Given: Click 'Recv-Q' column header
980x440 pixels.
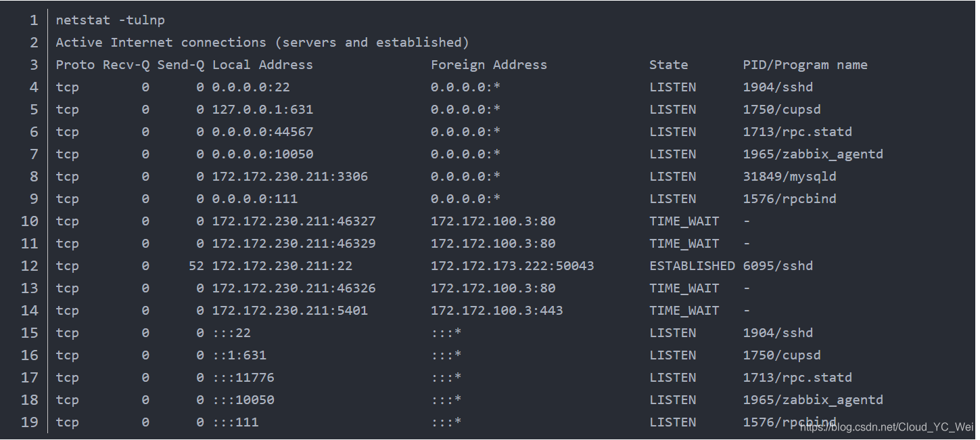Looking at the screenshot, I should [126, 65].
